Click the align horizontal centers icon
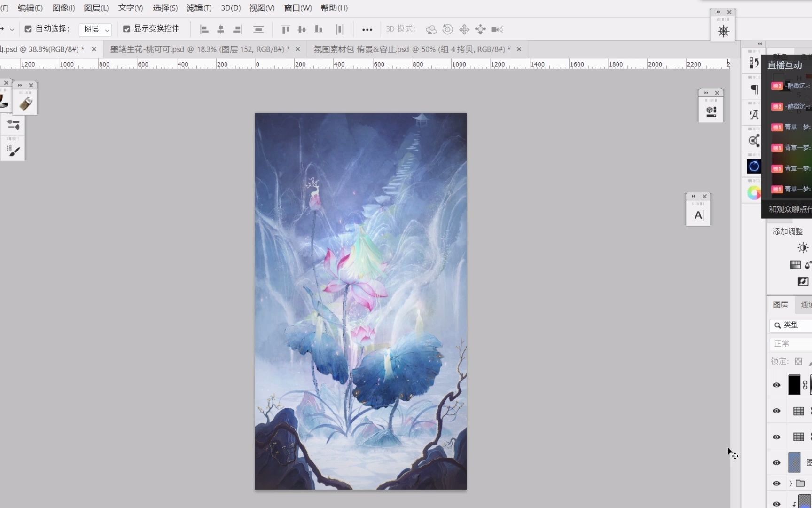 [220, 30]
